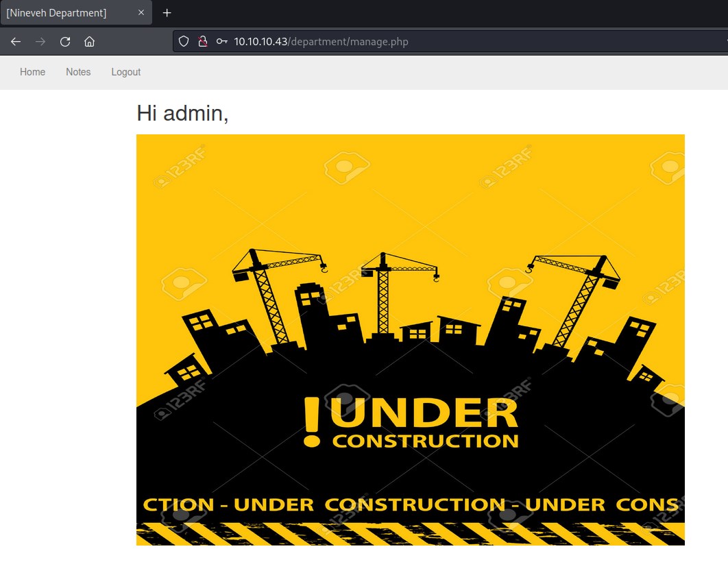
Task: Open a new tab with plus button
Action: (167, 13)
